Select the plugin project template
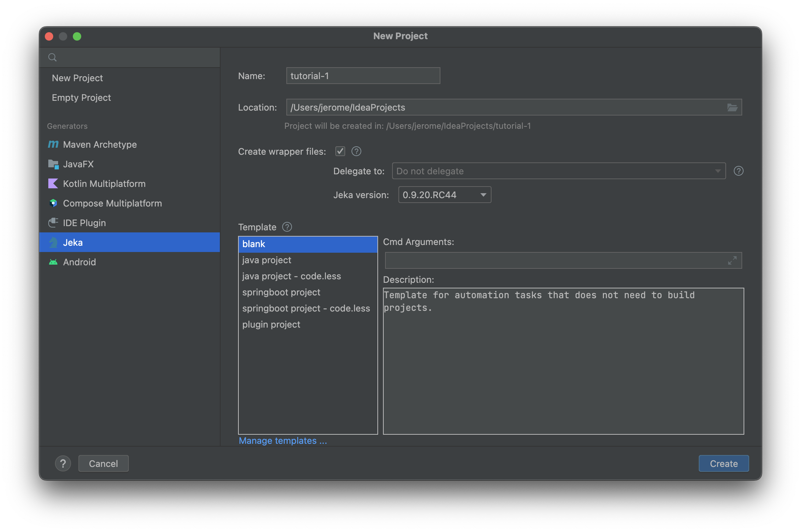 308,324
